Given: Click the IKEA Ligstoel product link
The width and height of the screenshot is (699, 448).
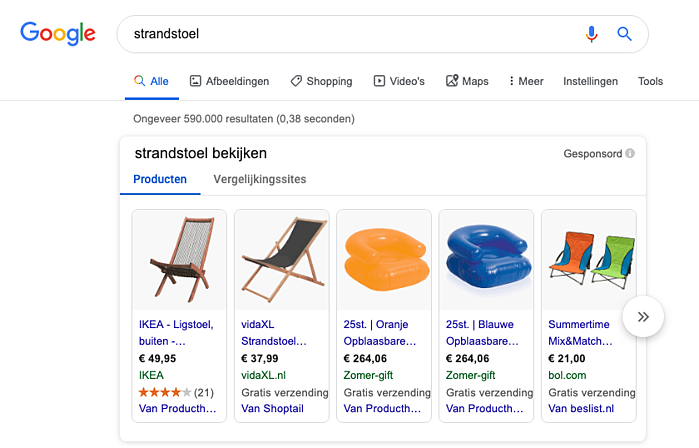Looking at the screenshot, I should [175, 332].
